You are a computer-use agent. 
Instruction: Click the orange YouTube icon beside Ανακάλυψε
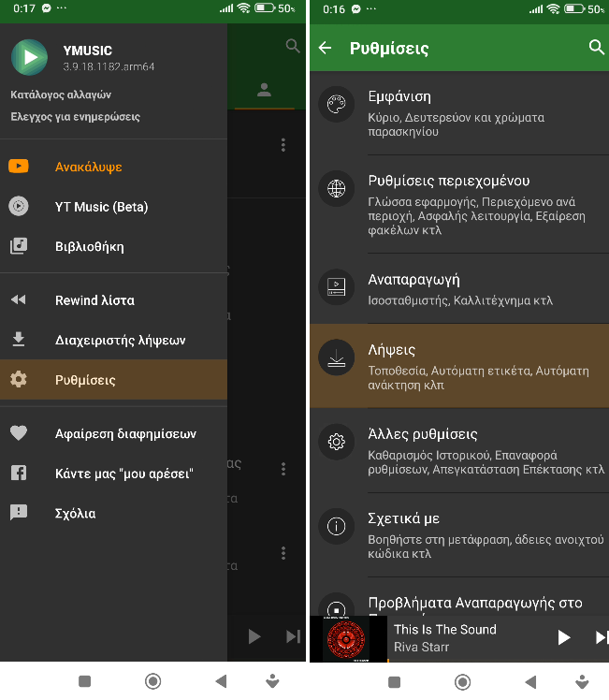(x=19, y=167)
